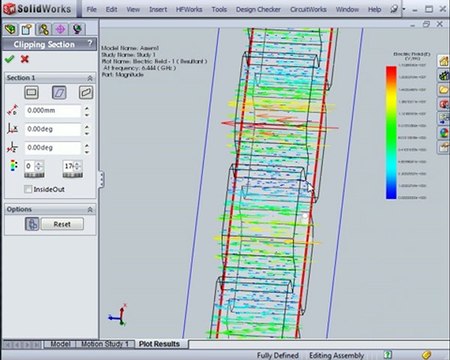Click the Quick Tips help icon in status bar
Viewport: 450px width, 360px height.
387,355
